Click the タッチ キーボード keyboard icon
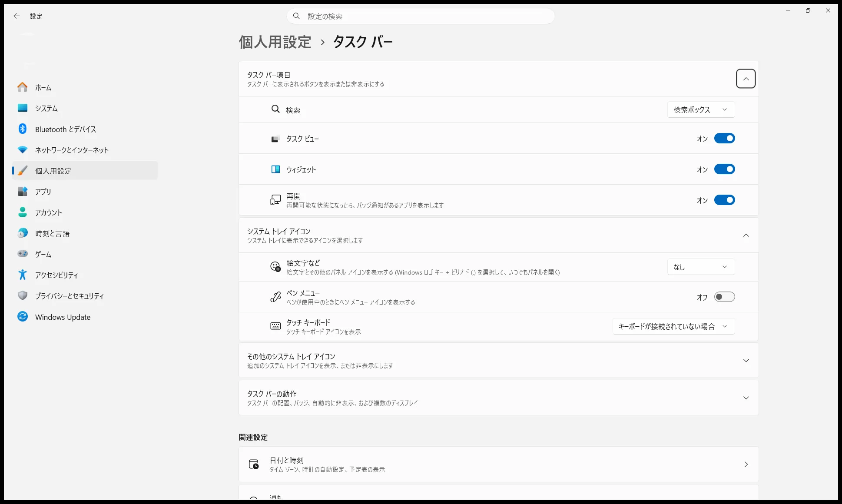Screen dimensions: 842x504 pyautogui.click(x=275, y=326)
